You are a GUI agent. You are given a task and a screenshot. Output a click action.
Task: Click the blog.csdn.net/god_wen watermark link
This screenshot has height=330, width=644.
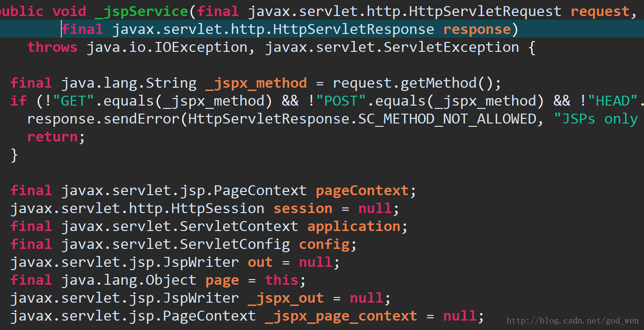[573, 321]
